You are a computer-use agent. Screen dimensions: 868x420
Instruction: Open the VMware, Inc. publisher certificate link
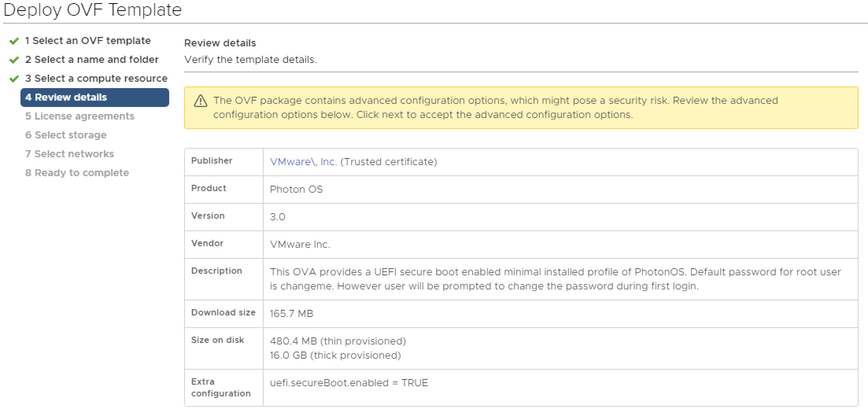pos(303,162)
